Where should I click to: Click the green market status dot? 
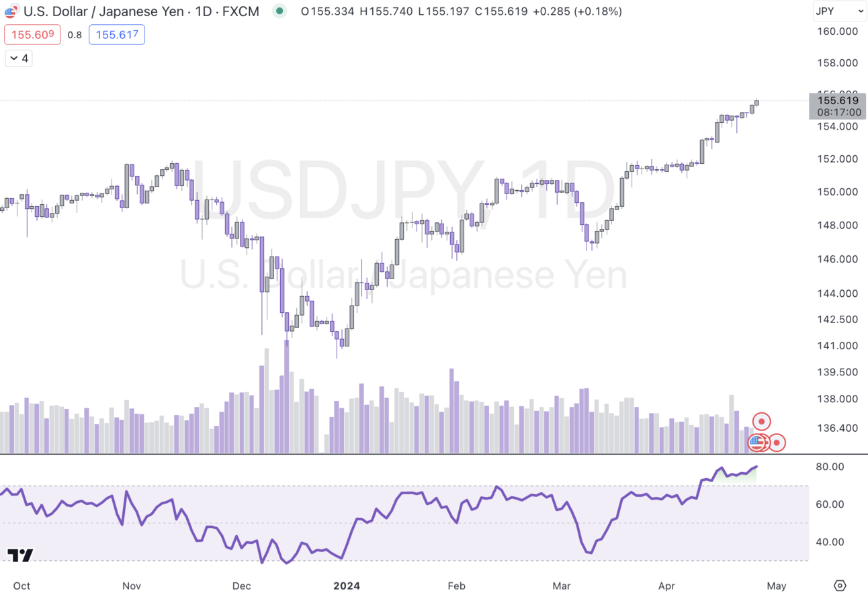[x=279, y=11]
